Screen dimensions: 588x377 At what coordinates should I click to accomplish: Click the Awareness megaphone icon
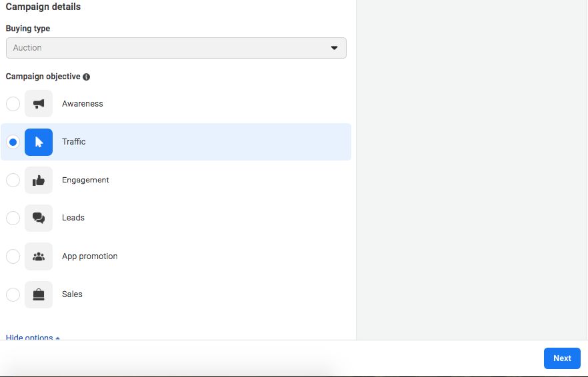point(39,104)
